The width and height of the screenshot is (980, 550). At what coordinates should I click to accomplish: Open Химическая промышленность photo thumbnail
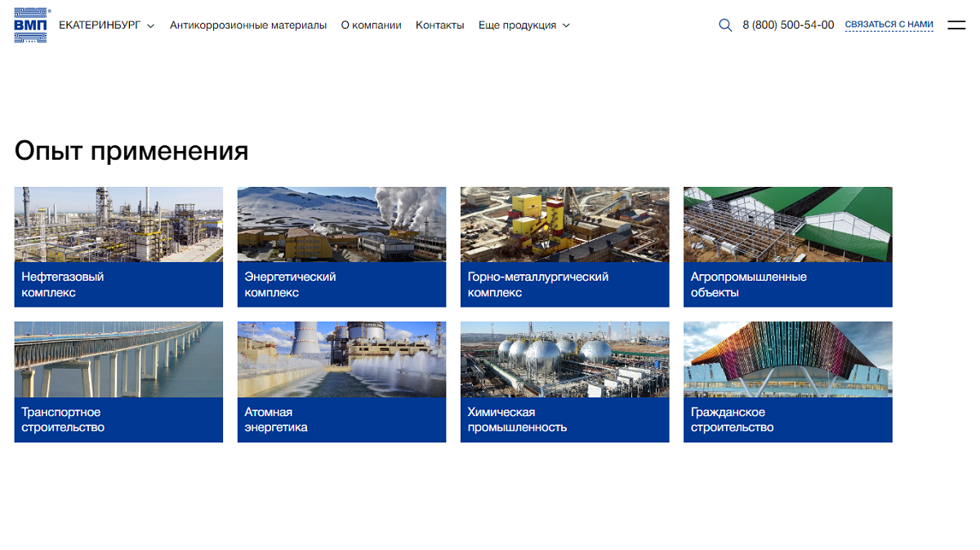(x=564, y=360)
